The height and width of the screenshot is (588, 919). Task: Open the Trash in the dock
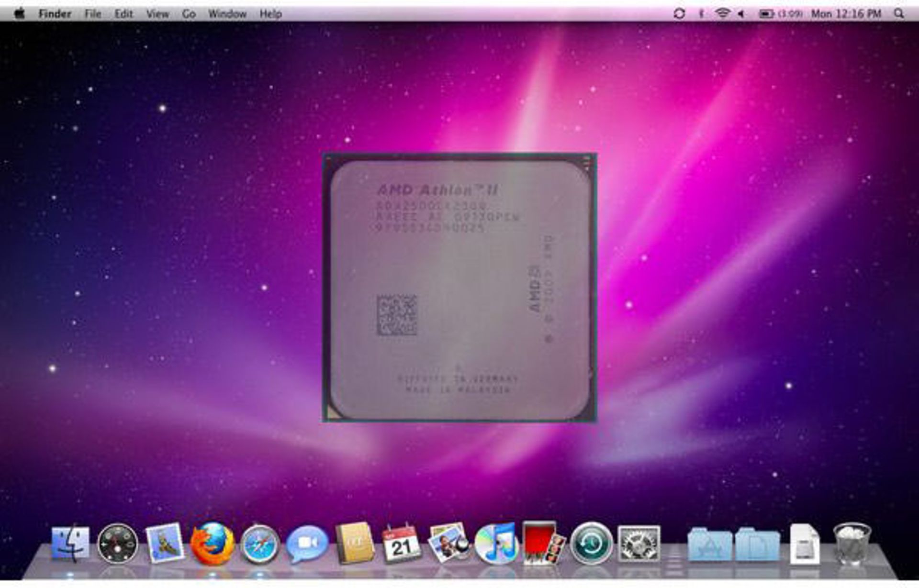(x=852, y=543)
